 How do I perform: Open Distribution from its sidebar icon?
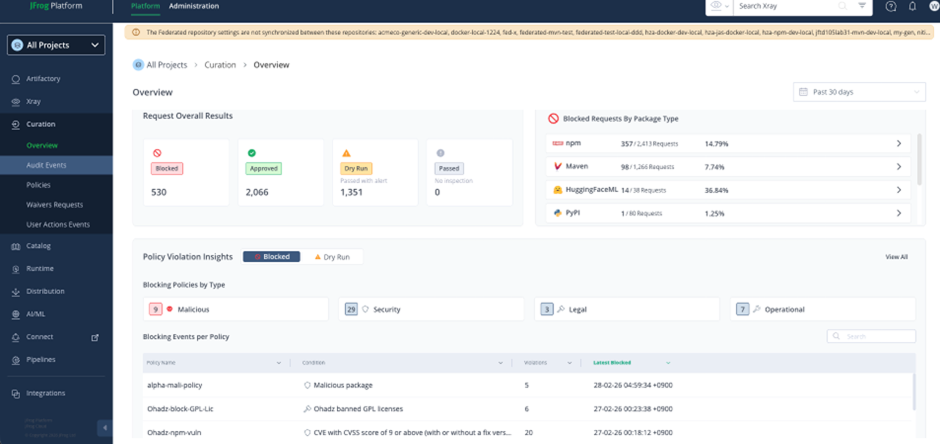pyautogui.click(x=16, y=292)
